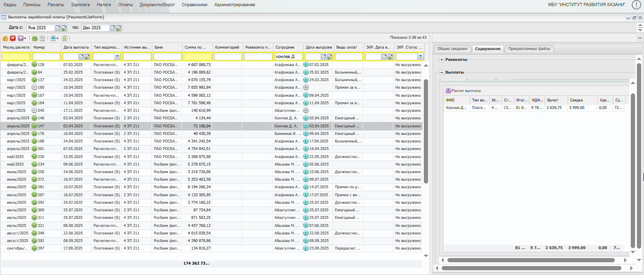
Task: Click the green approve payment icon in toolbar
Action: point(35,38)
